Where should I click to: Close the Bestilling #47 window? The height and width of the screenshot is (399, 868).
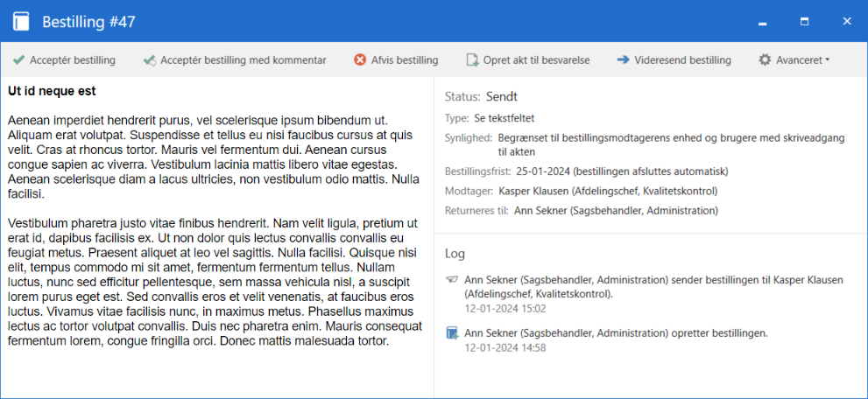(847, 21)
